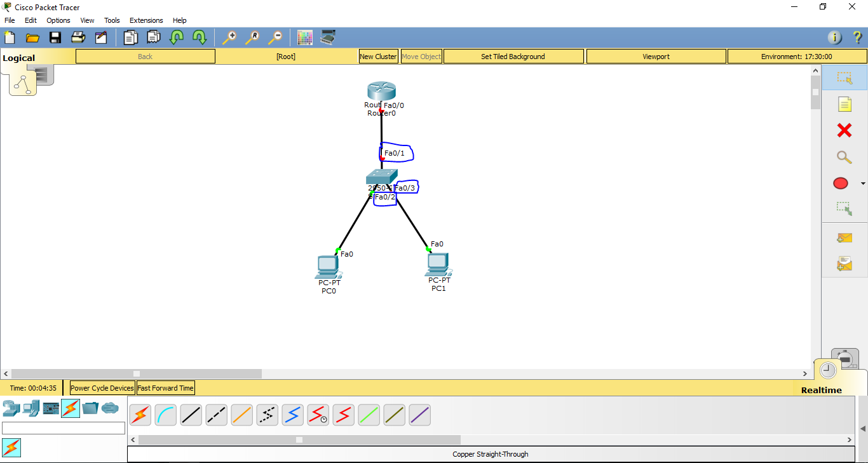The height and width of the screenshot is (463, 868).
Task: Open the Extensions menu
Action: (x=146, y=20)
